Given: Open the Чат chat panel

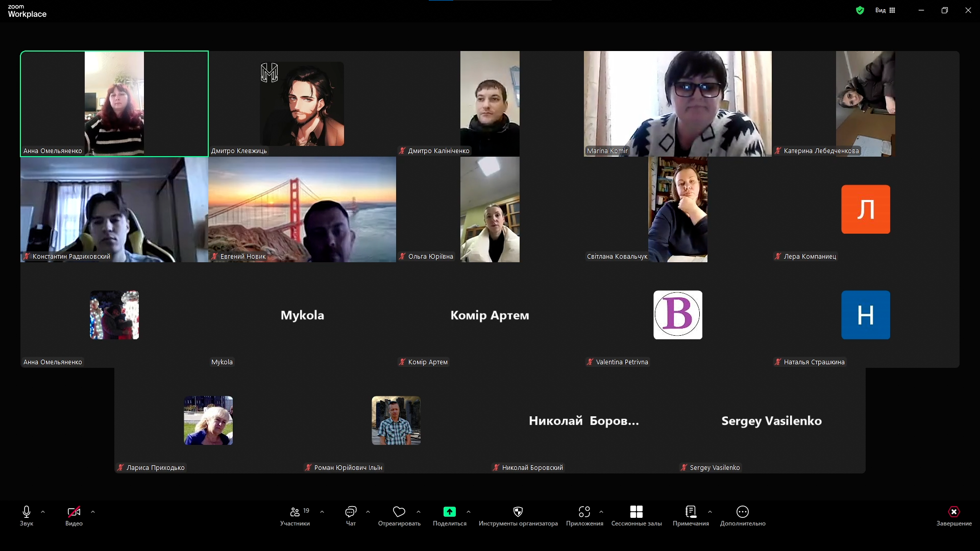Looking at the screenshot, I should [x=351, y=515].
